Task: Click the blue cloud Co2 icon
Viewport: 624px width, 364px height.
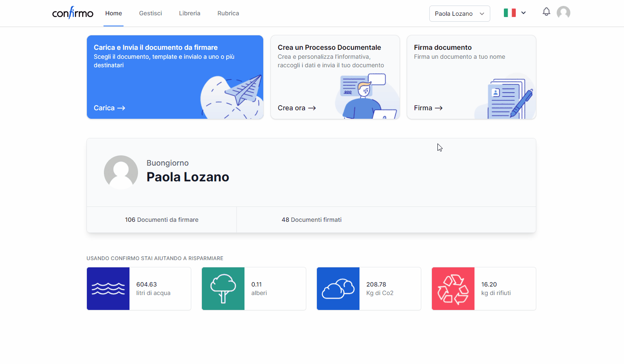Action: point(338,289)
